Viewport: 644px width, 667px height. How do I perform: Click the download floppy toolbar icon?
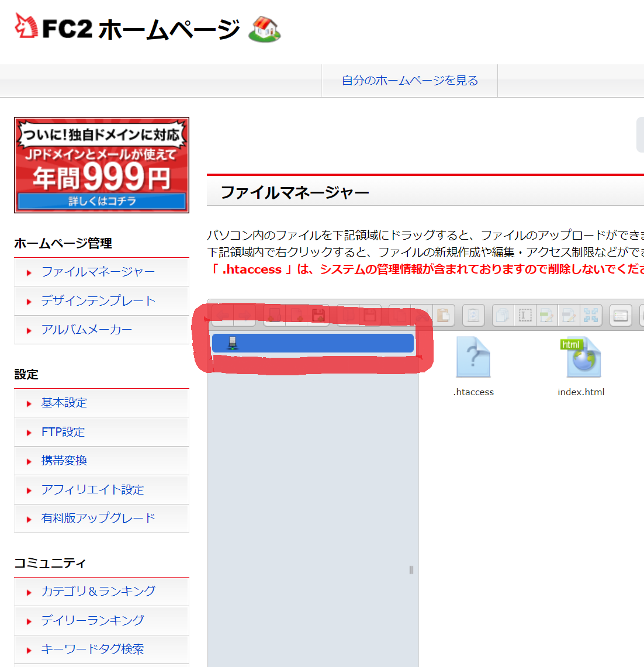click(370, 316)
